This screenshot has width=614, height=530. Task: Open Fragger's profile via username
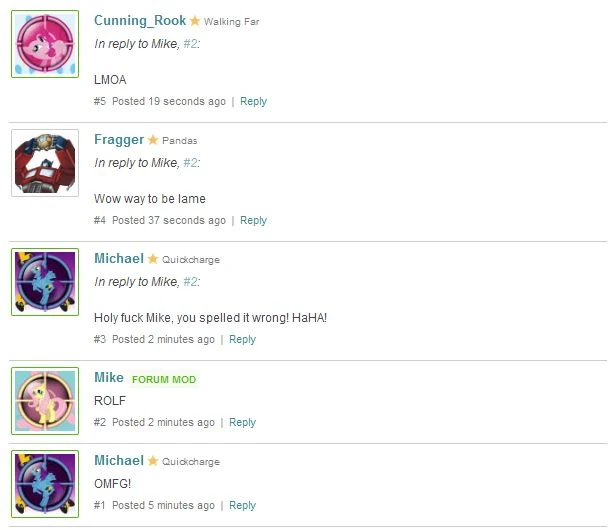click(x=119, y=139)
